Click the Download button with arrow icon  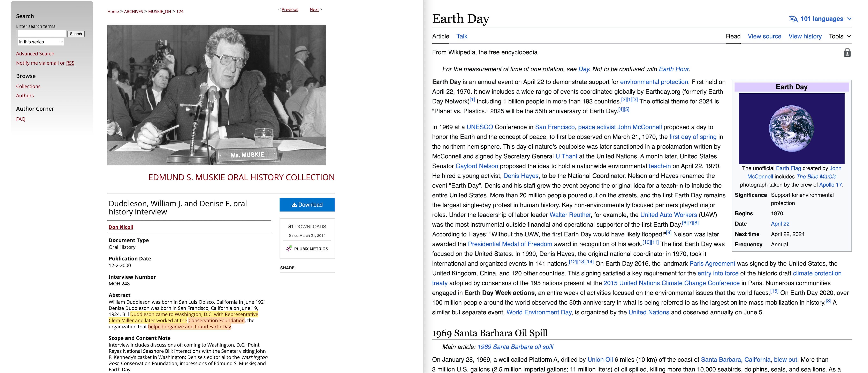pos(307,205)
